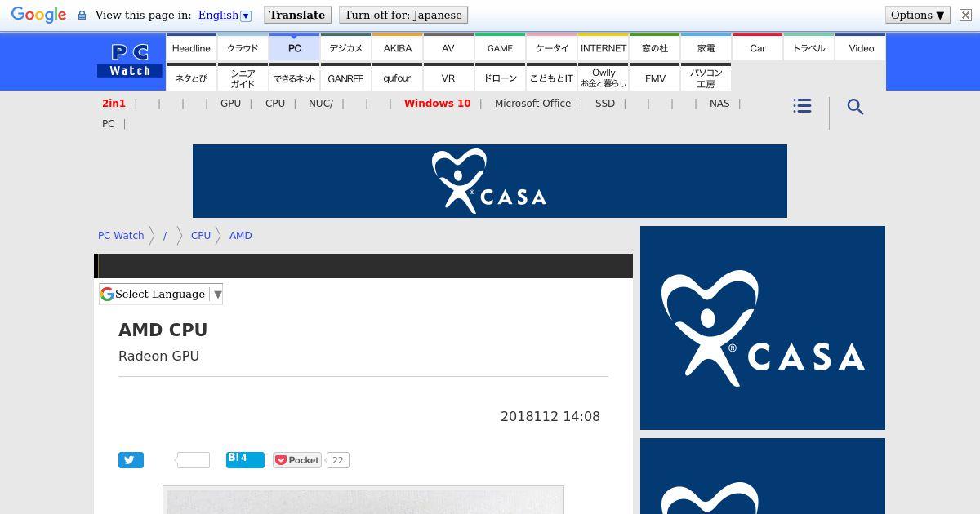
Task: Open the Headline tab
Action: pyautogui.click(x=191, y=48)
